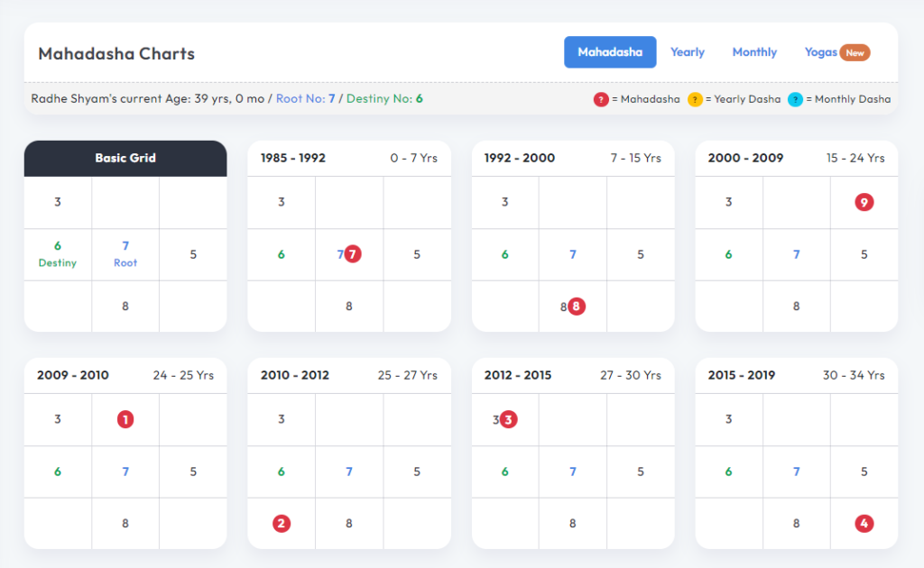Click the cyan Monthly Dasha legend icon

coord(795,99)
